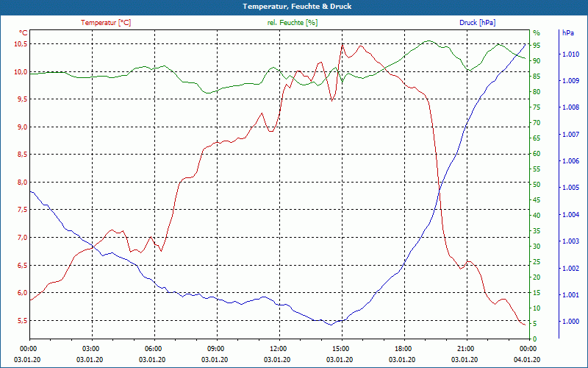Pick the green humidity axis value '70'
The image size is (588, 368).
pyautogui.click(x=537, y=123)
